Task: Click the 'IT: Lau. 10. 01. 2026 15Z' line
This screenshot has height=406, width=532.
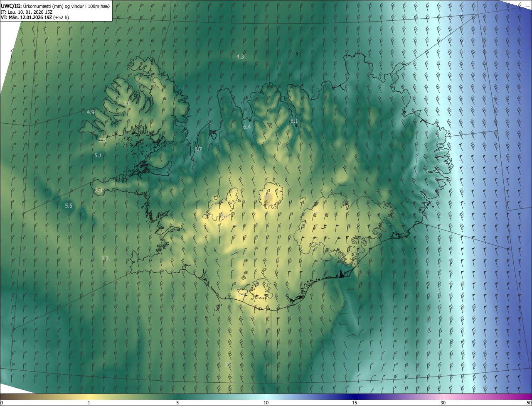Action: pyautogui.click(x=27, y=12)
